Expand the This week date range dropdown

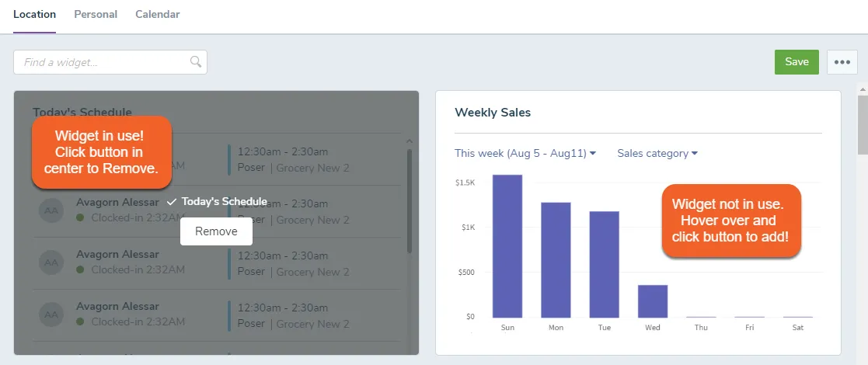pos(525,153)
